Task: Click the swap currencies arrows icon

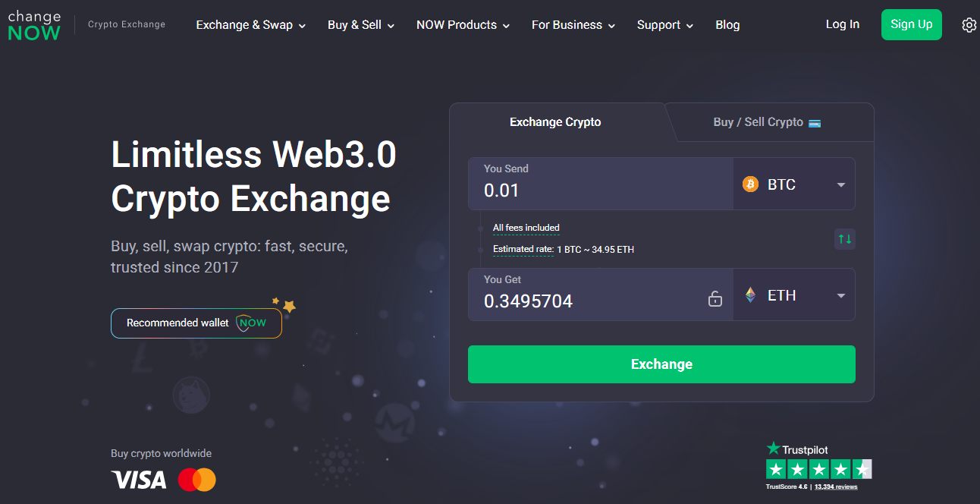Action: point(844,239)
